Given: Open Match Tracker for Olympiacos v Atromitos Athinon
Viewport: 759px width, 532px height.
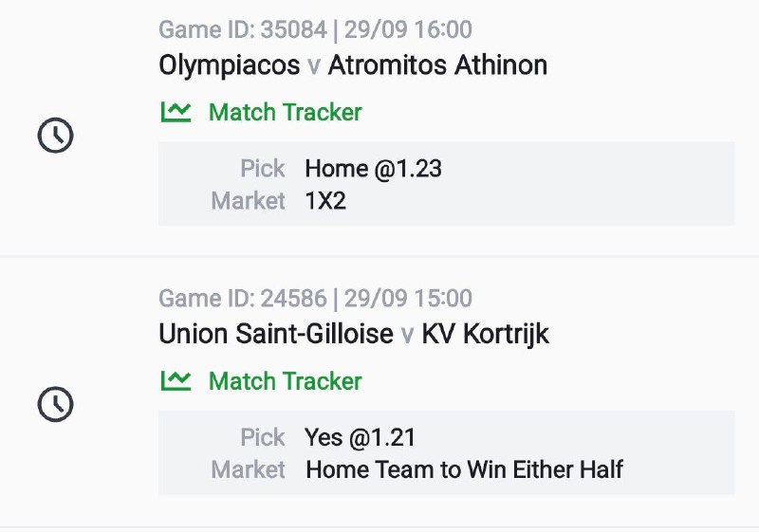Looking at the screenshot, I should point(285,113).
